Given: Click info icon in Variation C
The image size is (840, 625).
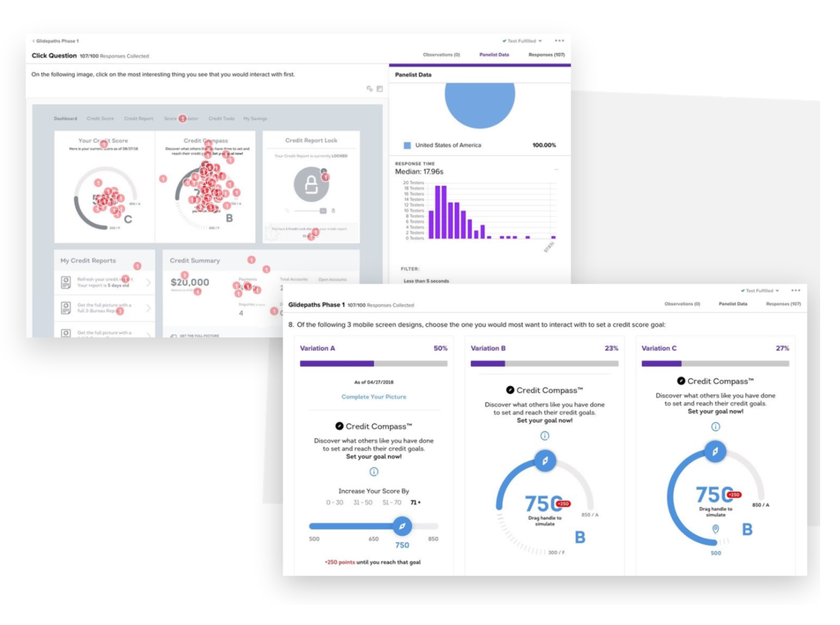Looking at the screenshot, I should point(715,427).
